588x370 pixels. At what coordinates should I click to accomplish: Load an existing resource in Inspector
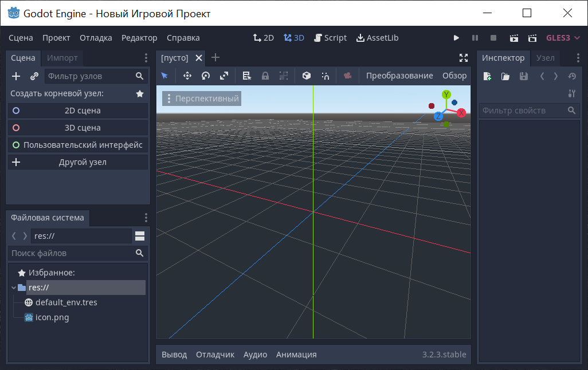(505, 76)
